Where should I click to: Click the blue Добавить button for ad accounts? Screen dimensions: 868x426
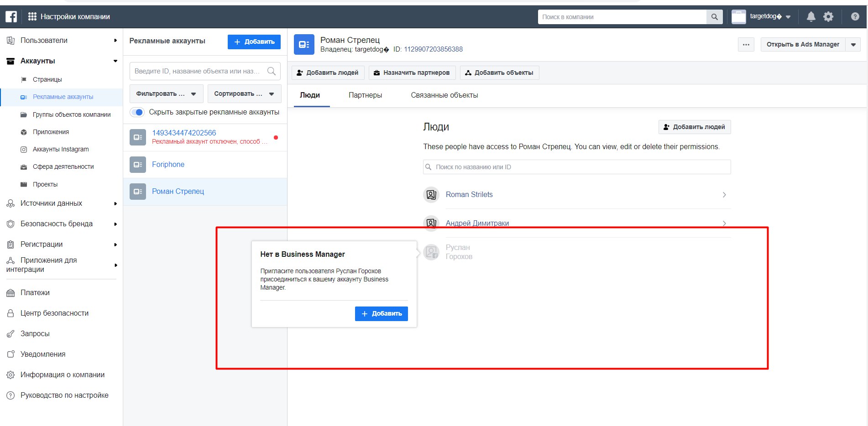click(254, 42)
